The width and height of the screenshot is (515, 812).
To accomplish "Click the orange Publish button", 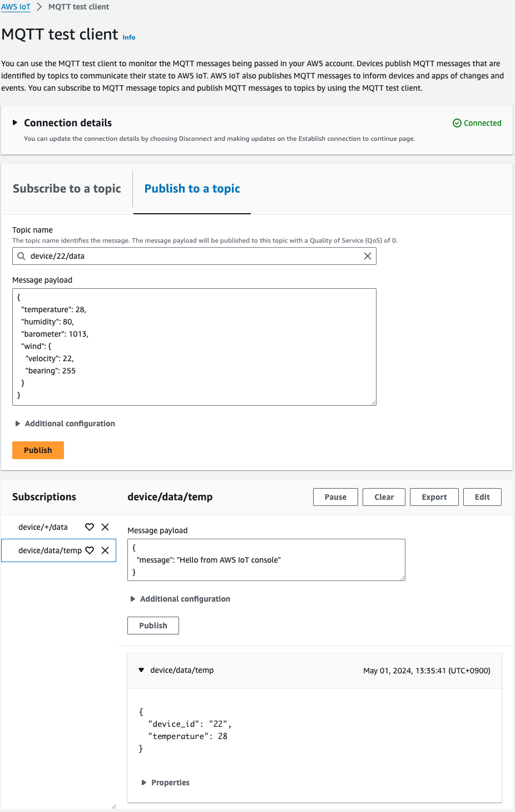I will tap(37, 450).
